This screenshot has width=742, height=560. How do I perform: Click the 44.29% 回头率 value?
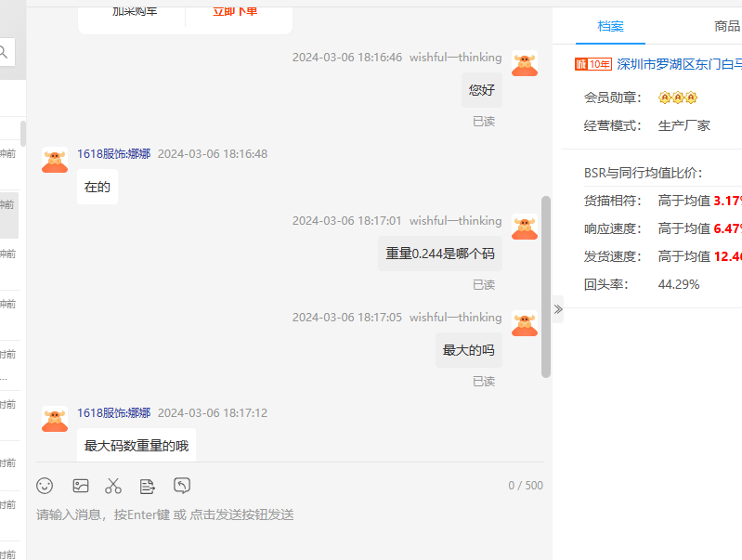point(679,284)
